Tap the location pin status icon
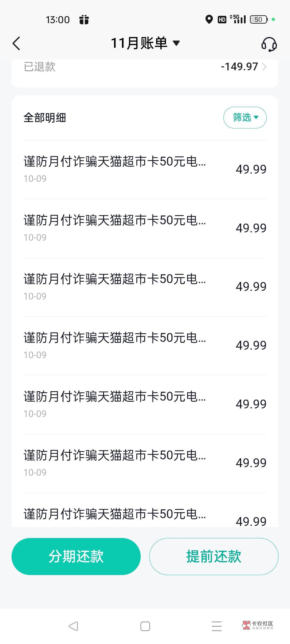 click(x=209, y=20)
